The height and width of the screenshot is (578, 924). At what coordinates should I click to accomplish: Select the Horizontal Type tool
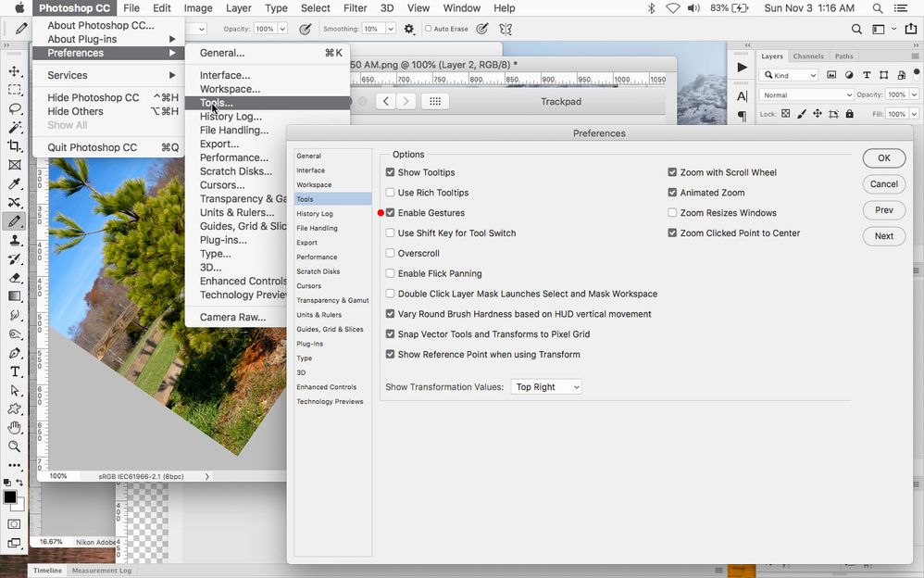(x=14, y=371)
